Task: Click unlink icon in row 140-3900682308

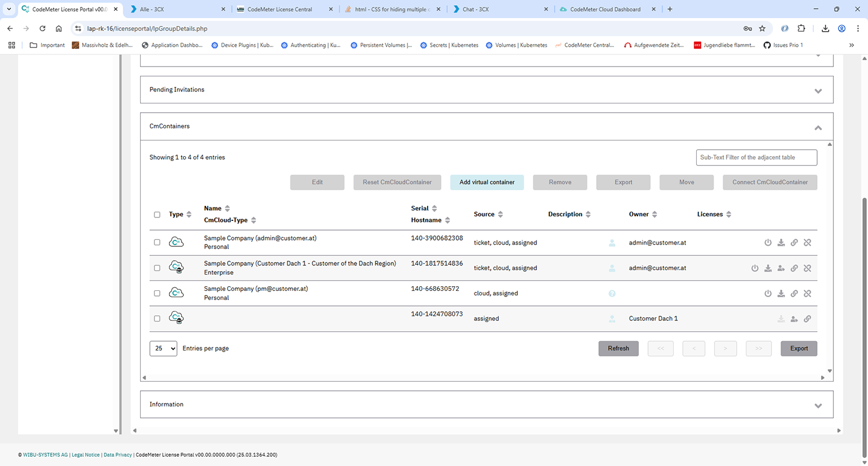Action: pos(807,243)
